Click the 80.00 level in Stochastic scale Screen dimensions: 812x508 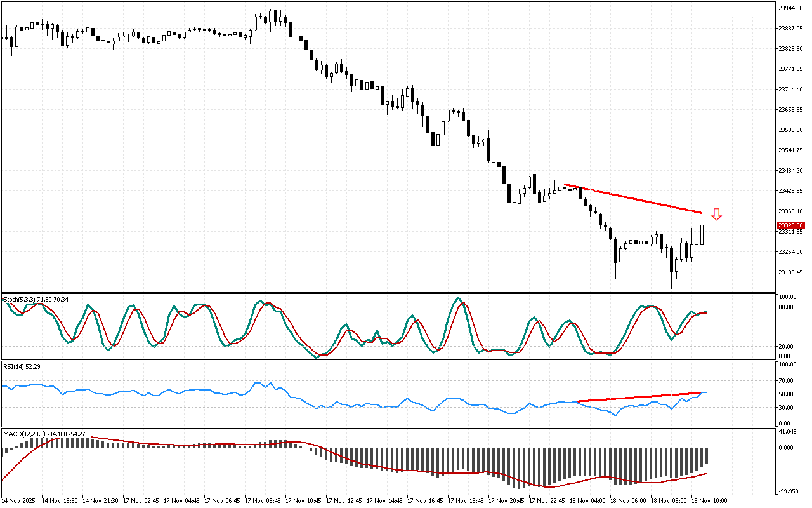pos(787,307)
